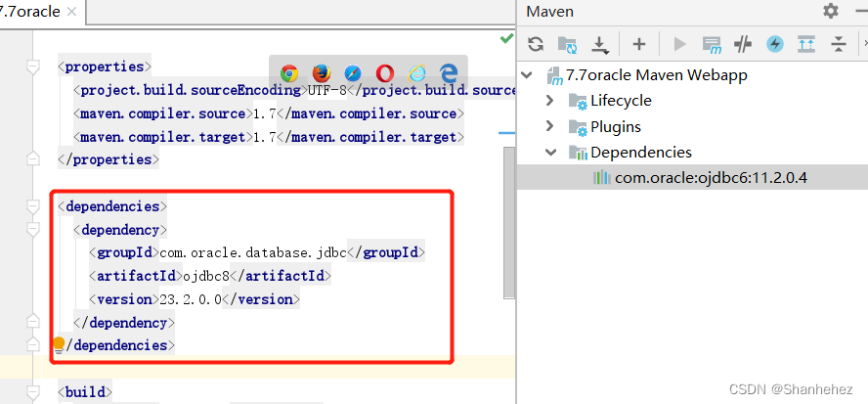The height and width of the screenshot is (404, 868).
Task: Click the maven.compiler.target 1.7 value
Action: pos(265,137)
